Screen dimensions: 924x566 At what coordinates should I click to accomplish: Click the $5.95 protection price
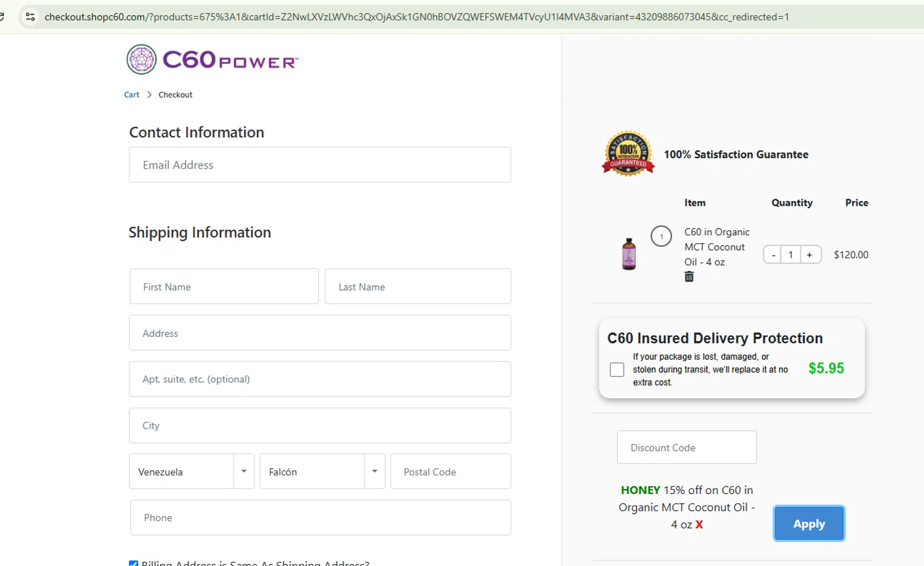tap(826, 368)
